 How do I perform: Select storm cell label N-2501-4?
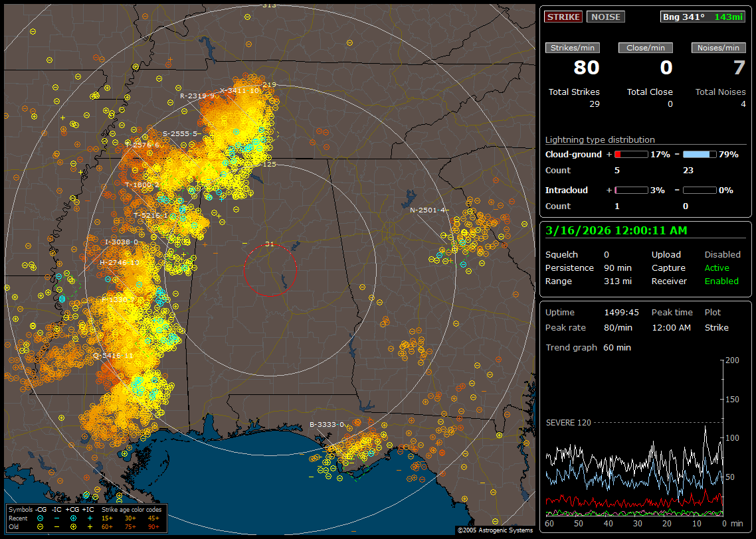point(426,210)
